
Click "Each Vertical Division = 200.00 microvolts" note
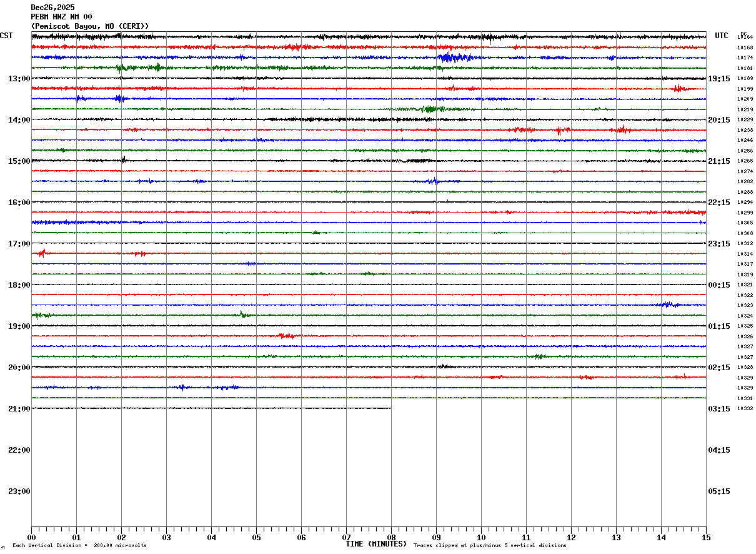tap(79, 546)
